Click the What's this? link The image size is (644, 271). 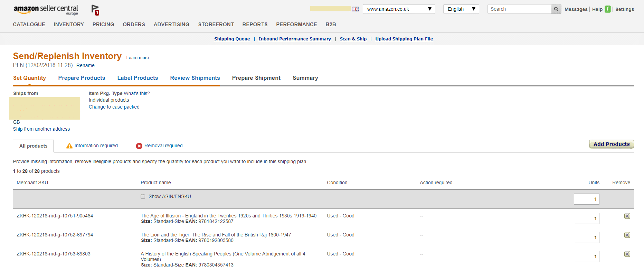(137, 93)
